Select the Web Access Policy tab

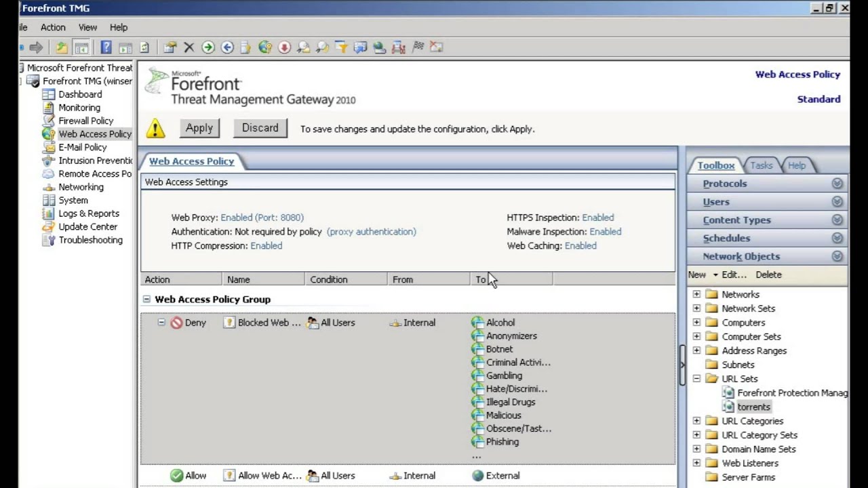191,161
